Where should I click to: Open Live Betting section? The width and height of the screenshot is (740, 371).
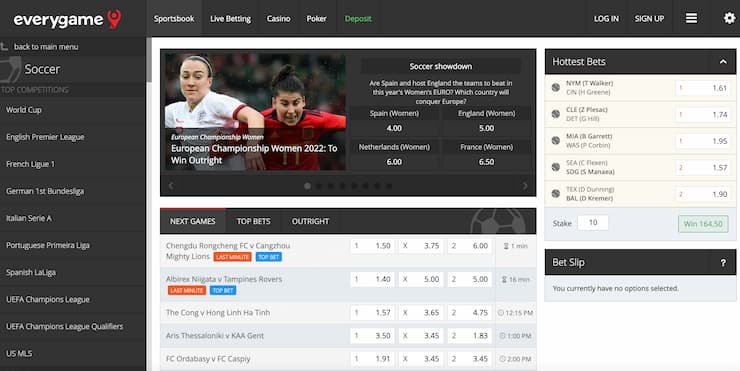[x=230, y=19]
